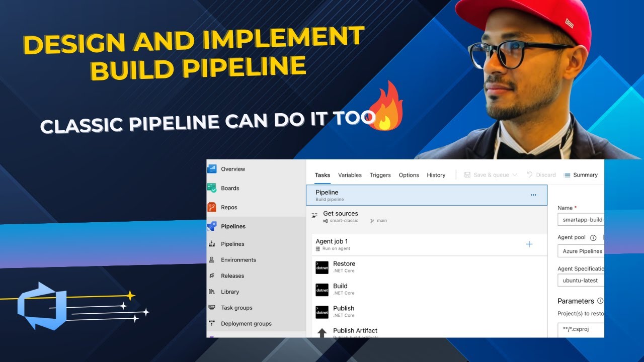The image size is (644, 362).
Task: Select the Get sources title
Action: coord(341,214)
